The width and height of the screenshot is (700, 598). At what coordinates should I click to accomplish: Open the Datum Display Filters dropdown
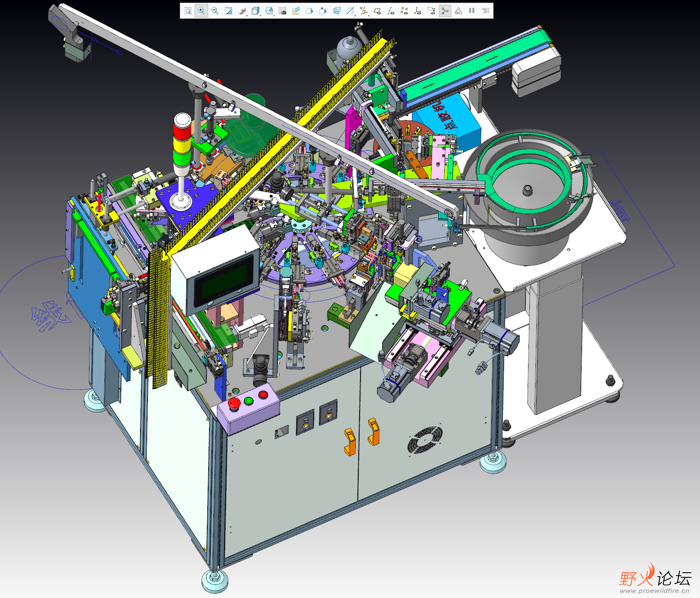pyautogui.click(x=364, y=11)
